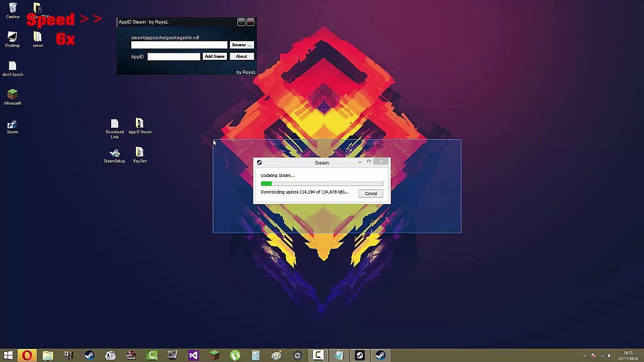Open File Explorer from taskbar

tap(48, 355)
